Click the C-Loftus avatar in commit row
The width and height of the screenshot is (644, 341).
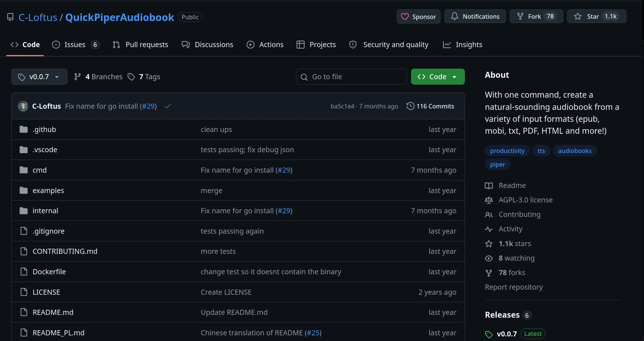point(23,106)
